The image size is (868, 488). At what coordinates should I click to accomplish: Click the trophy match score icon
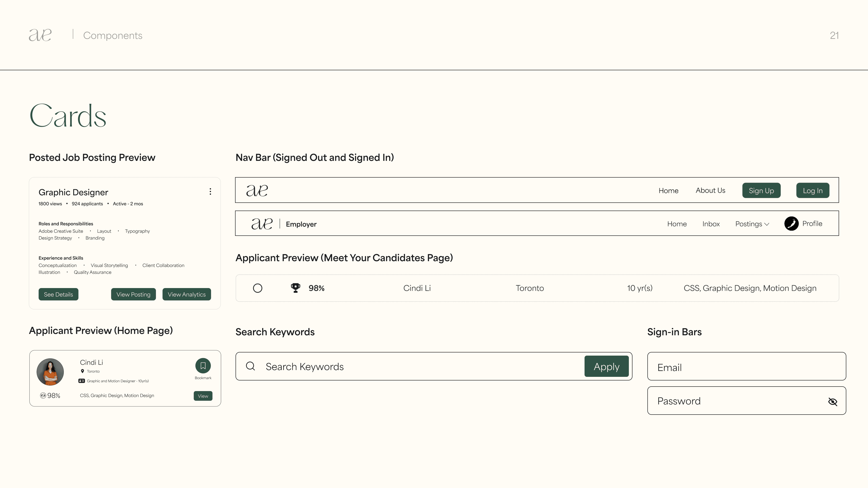(x=295, y=288)
